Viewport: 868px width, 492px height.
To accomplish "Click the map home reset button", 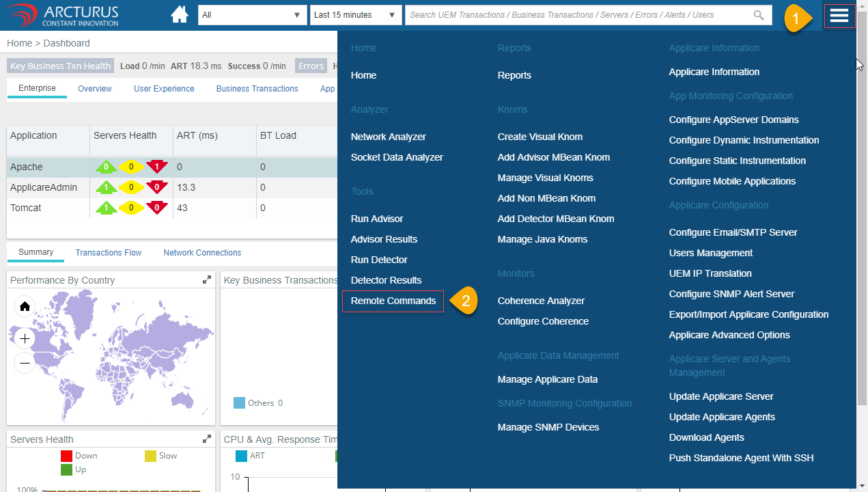I will coord(25,307).
